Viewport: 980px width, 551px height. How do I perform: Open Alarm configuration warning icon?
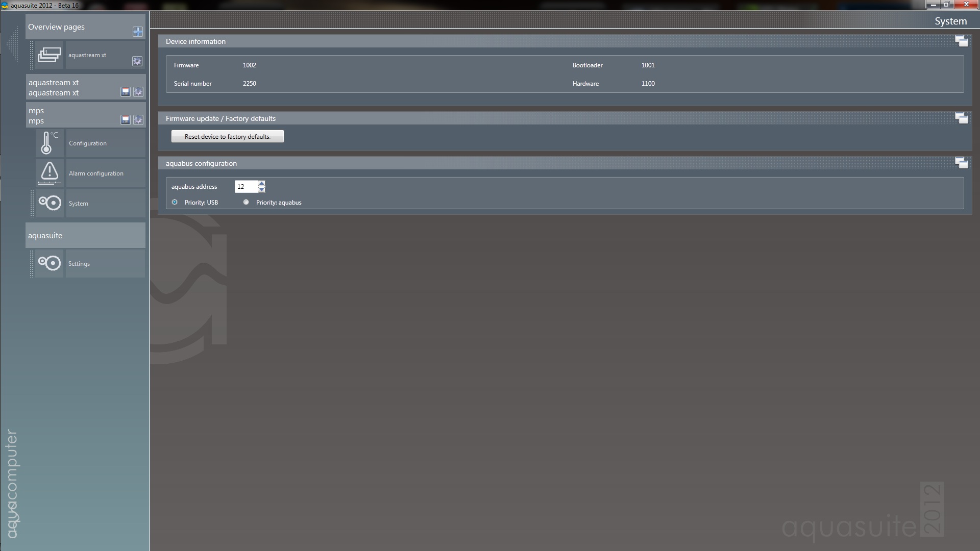(x=50, y=173)
